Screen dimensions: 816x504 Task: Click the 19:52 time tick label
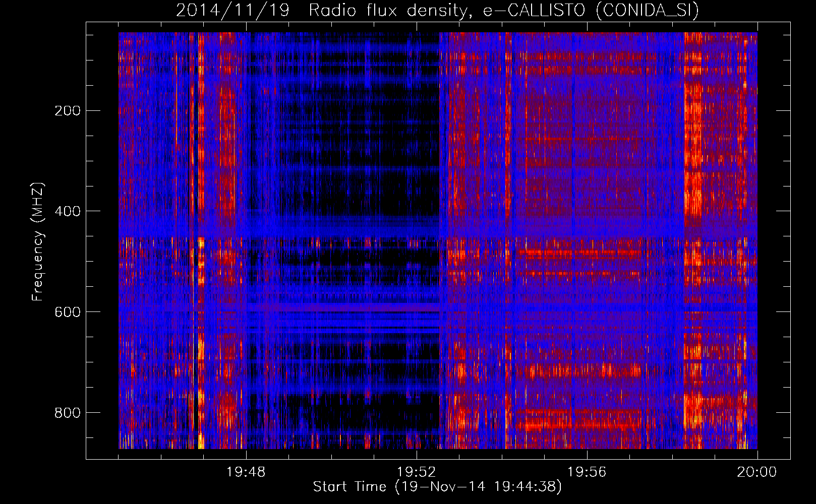(417, 472)
